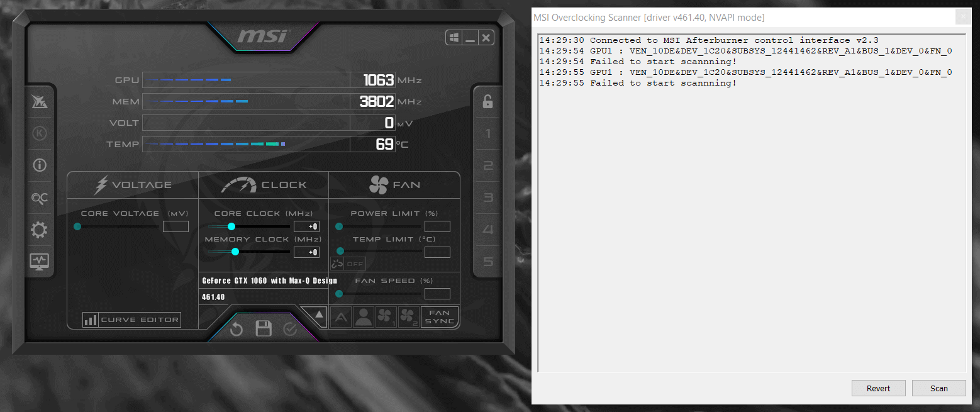
Task: Click the Fan Speed slider handle
Action: [339, 294]
